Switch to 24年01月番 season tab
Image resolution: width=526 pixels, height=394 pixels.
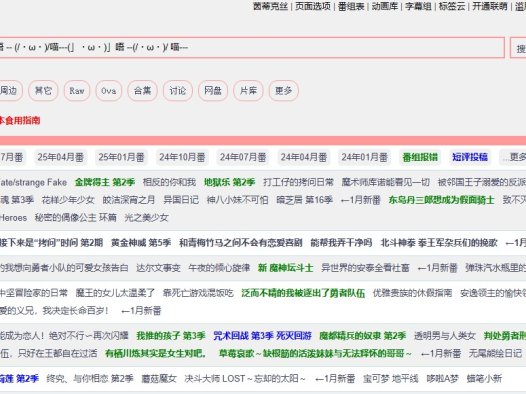(365, 157)
